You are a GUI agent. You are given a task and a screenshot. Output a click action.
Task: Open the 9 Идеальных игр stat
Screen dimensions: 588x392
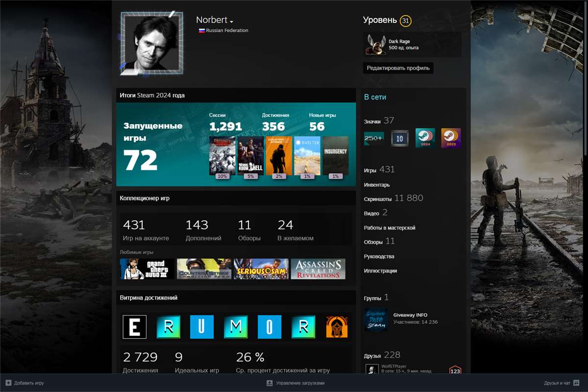tap(197, 363)
